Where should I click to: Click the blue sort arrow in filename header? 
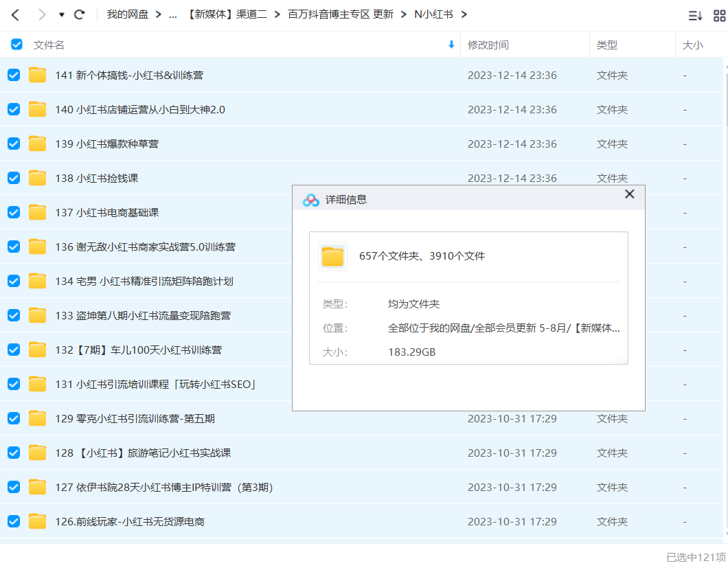pyautogui.click(x=451, y=45)
